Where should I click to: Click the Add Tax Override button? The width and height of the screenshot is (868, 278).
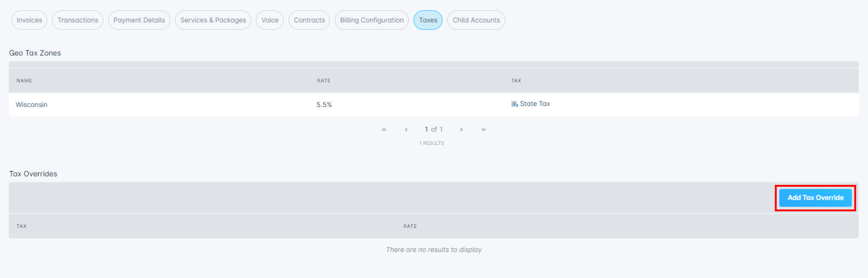[x=815, y=198]
